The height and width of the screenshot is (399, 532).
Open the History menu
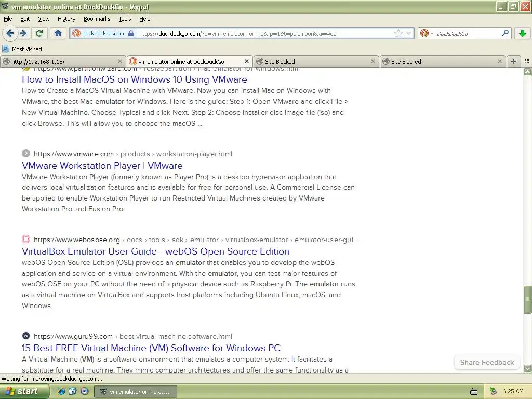(x=66, y=19)
